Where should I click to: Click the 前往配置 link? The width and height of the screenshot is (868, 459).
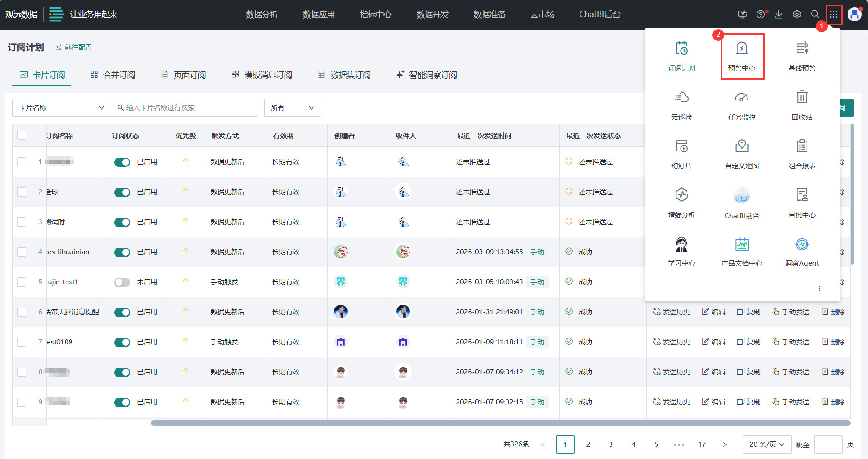[x=74, y=47]
